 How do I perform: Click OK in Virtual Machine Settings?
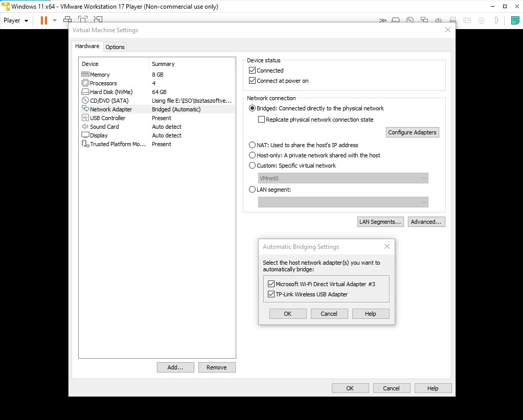(350, 388)
